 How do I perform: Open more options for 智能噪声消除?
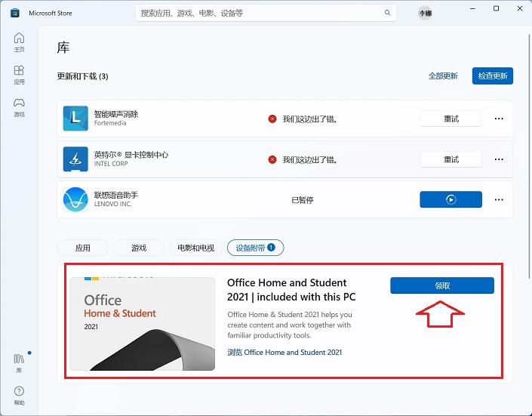[498, 119]
